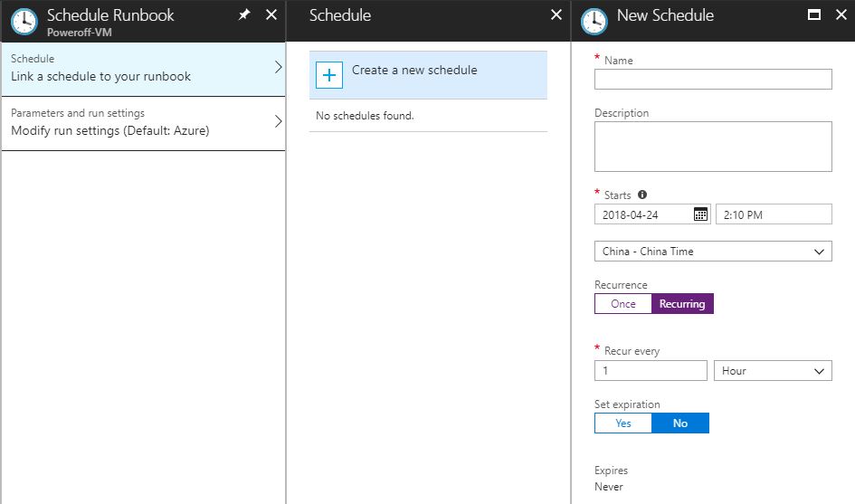The image size is (855, 504).
Task: Click the Starts info icon
Action: click(642, 195)
